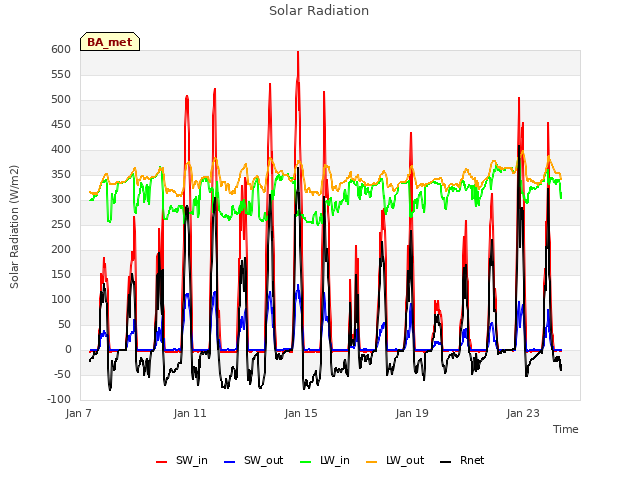
Task: Click the highest red SW_in peak near Jan 15
Action: pyautogui.click(x=298, y=53)
